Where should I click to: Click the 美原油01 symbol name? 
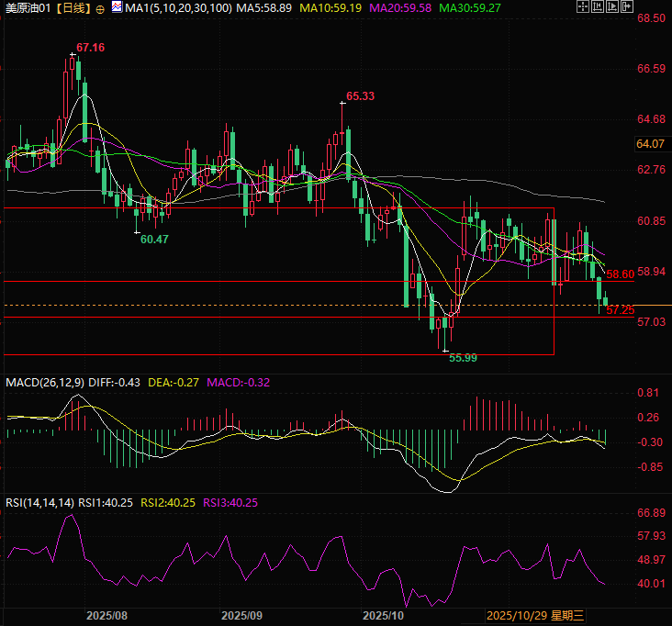pos(28,7)
